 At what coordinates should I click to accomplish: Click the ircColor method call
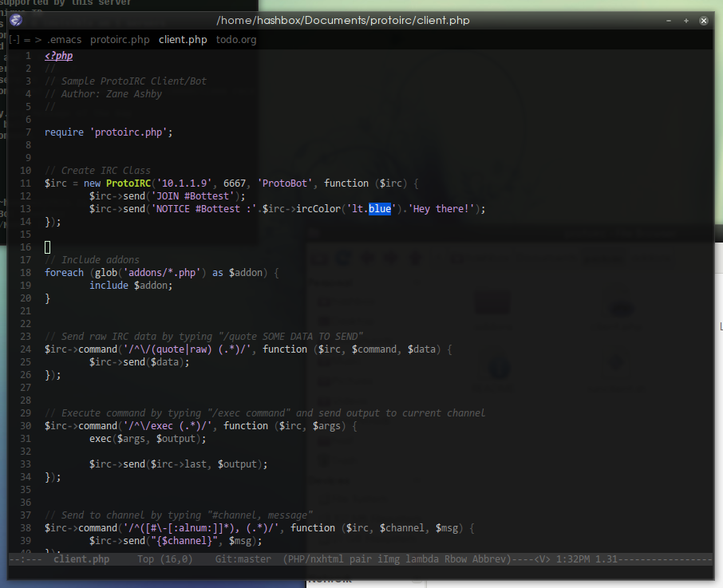(318, 209)
